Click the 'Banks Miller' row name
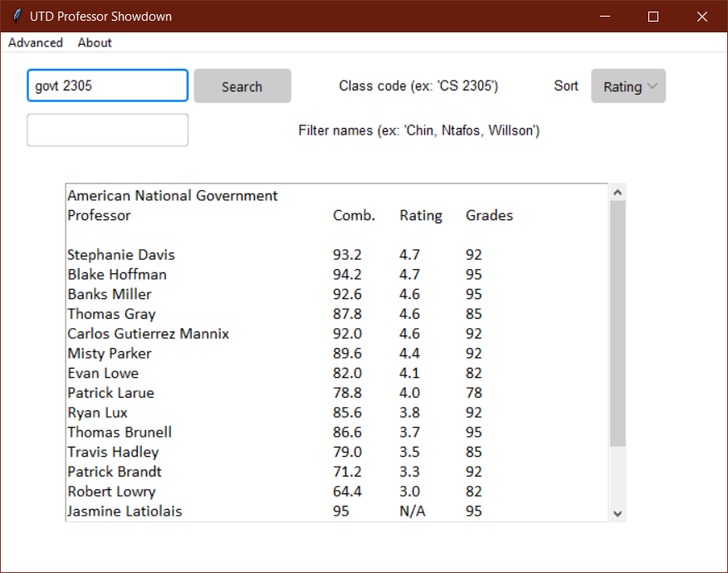The height and width of the screenshot is (573, 728). click(x=110, y=294)
